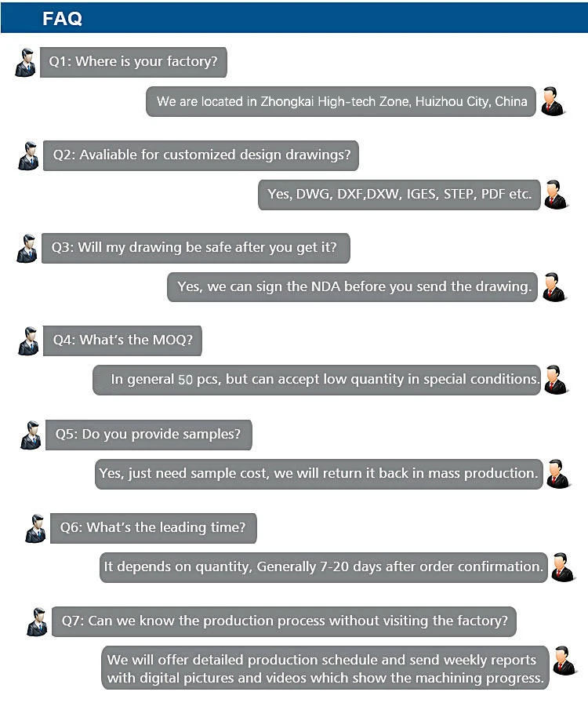
Task: Click the customer avatar next to Q4
Action: tap(29, 341)
